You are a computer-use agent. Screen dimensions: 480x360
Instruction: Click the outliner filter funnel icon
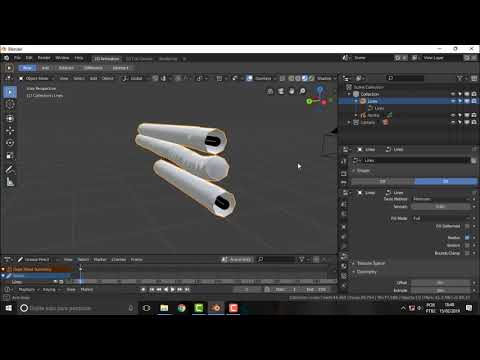pos(459,78)
